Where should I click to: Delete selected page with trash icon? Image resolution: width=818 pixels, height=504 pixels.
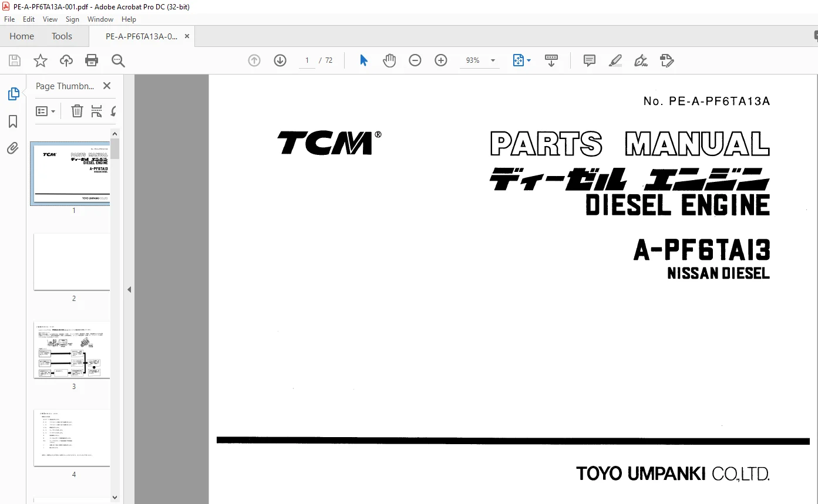(77, 111)
